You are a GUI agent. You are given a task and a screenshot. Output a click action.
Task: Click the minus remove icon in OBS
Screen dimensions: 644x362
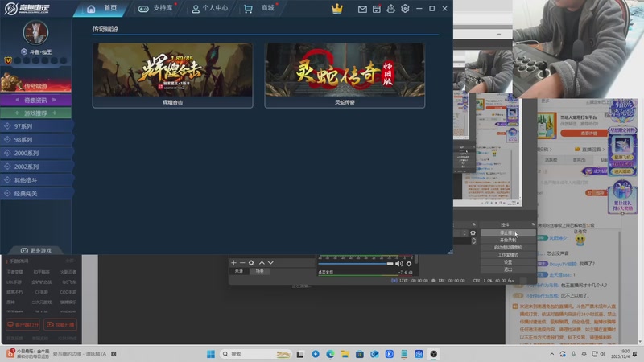[x=242, y=263]
